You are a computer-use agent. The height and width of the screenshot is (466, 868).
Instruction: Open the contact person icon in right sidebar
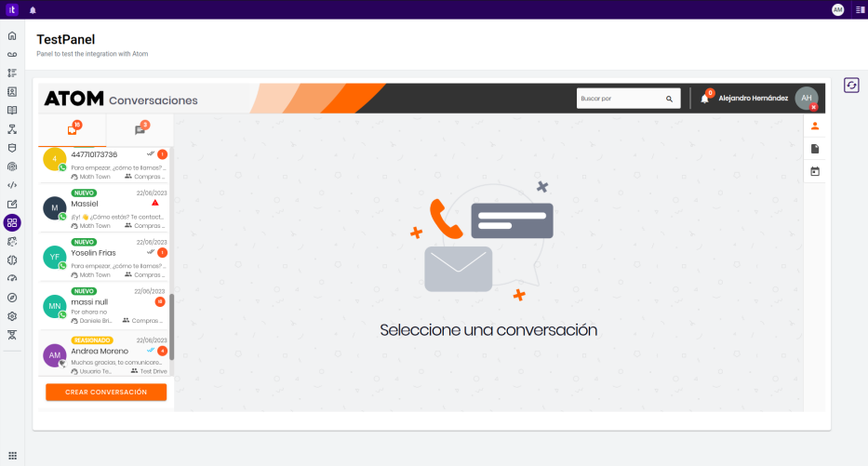point(815,126)
